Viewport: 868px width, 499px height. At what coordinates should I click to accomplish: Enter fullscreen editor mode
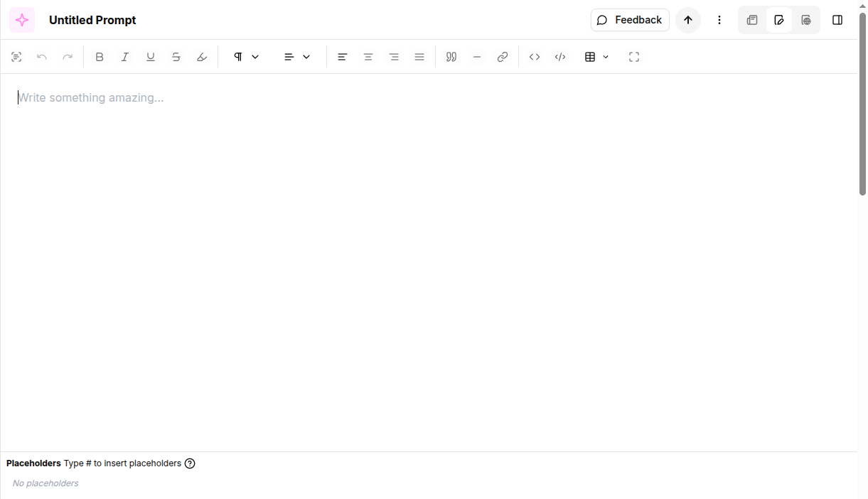[634, 57]
